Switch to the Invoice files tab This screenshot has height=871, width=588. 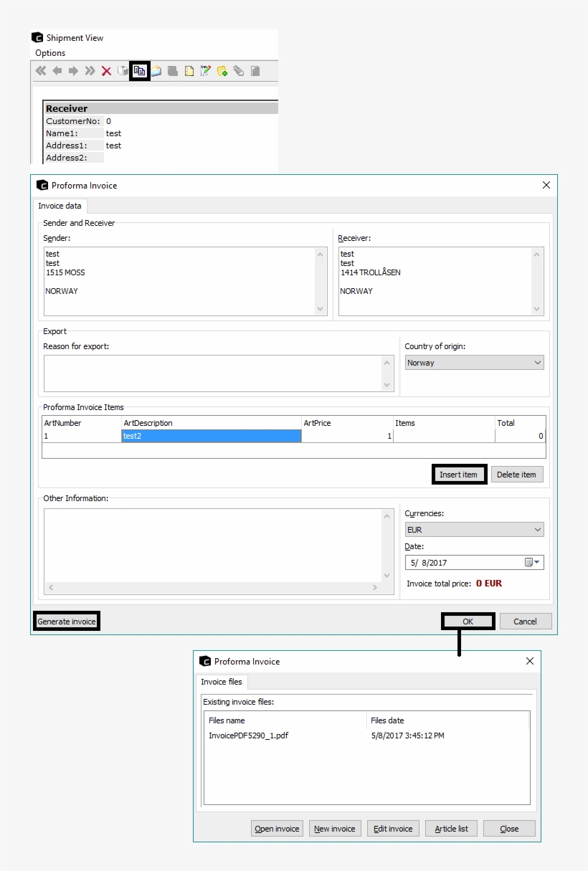pyautogui.click(x=221, y=682)
